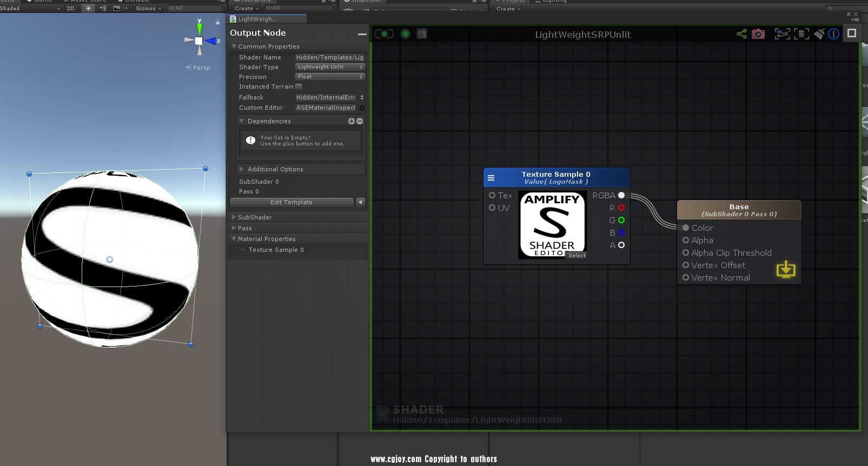The image size is (868, 466).
Task: Click the yellow download arrow on Base node
Action: [x=786, y=269]
